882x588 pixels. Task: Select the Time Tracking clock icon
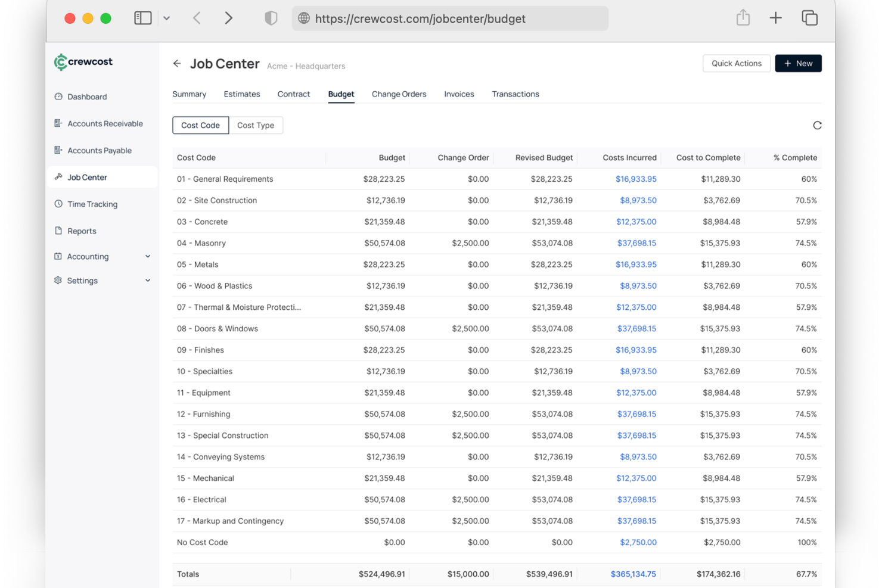[58, 204]
